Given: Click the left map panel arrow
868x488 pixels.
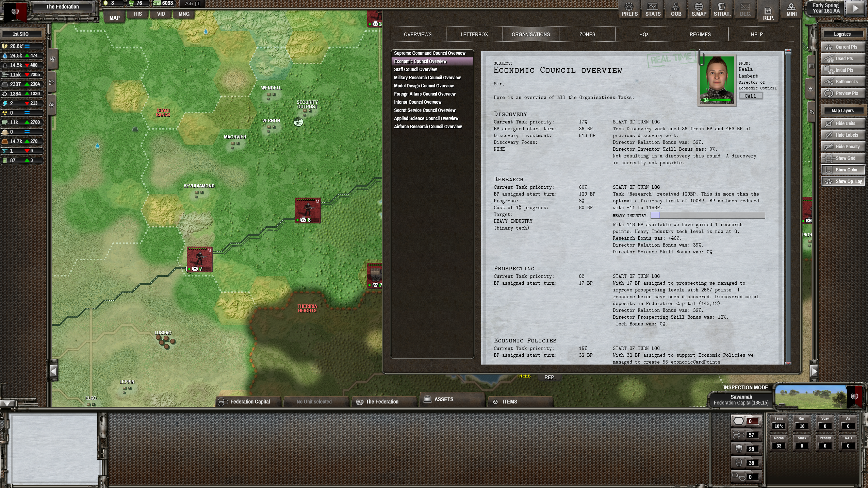Looking at the screenshot, I should [x=53, y=371].
